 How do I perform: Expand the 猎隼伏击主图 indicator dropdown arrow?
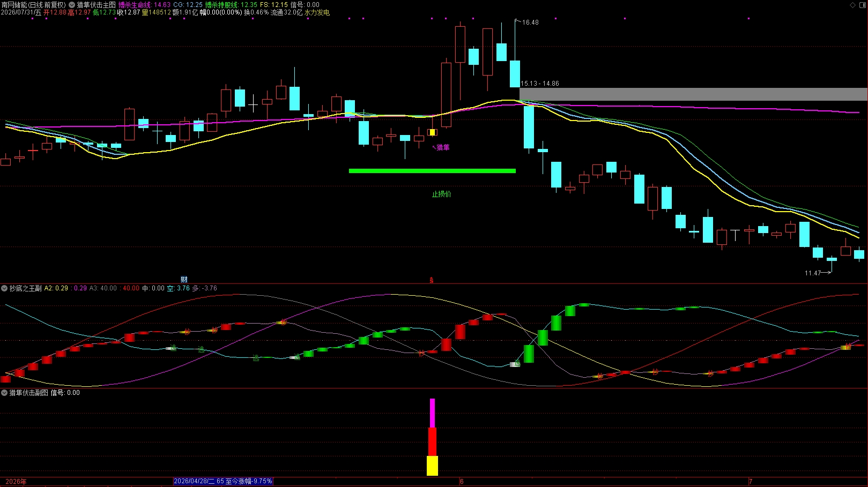point(72,5)
